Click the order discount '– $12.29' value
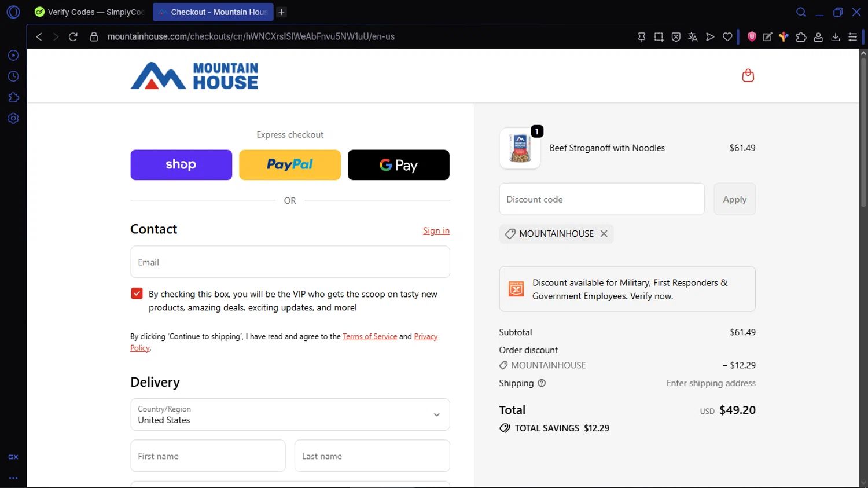 tap(739, 365)
